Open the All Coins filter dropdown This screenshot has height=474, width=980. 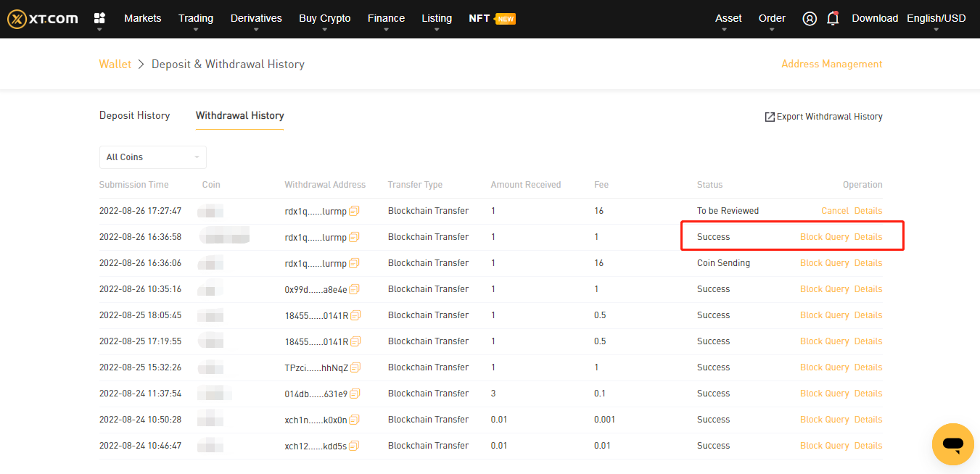[152, 157]
